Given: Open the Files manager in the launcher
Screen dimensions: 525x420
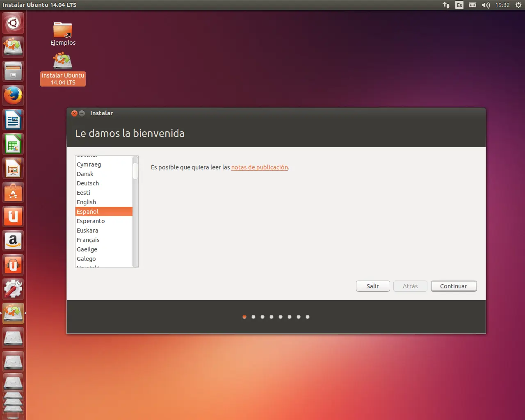Looking at the screenshot, I should coord(13,71).
